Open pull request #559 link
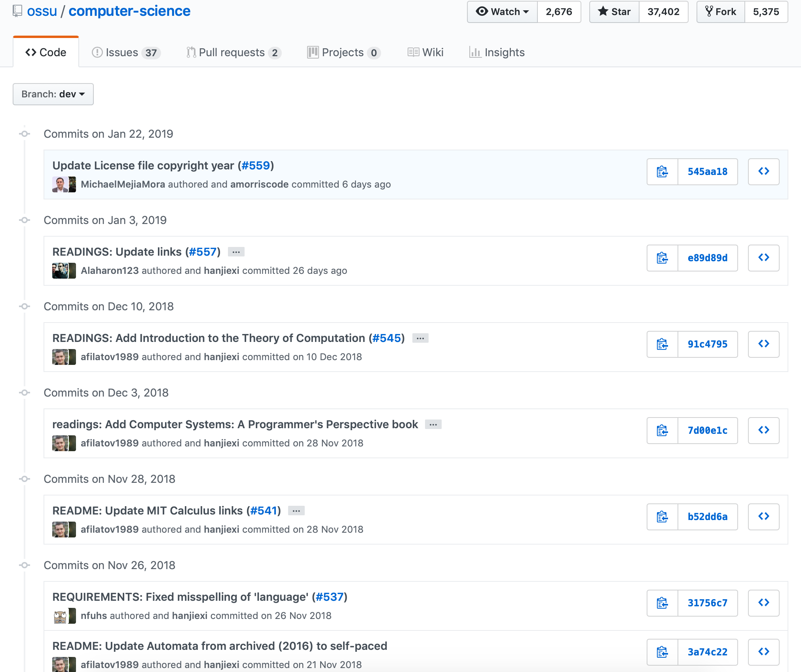This screenshot has height=672, width=801. (x=256, y=165)
